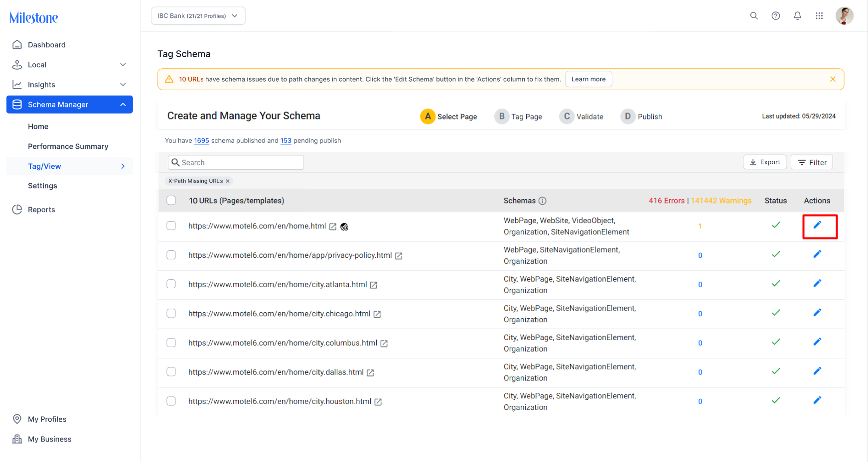Viewport: 868px width, 462px height.
Task: Edit schema for city.atlanta.html row
Action: 817,284
